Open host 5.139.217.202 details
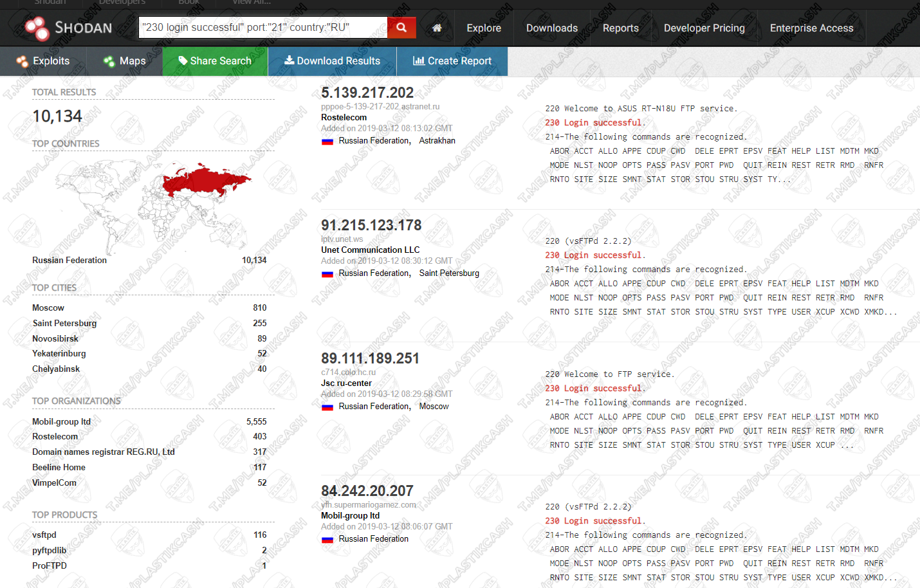 point(367,93)
